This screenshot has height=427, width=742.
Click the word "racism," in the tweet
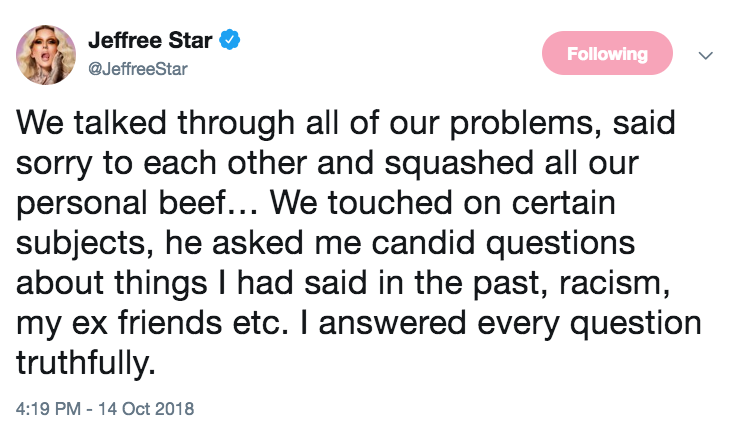(614, 283)
